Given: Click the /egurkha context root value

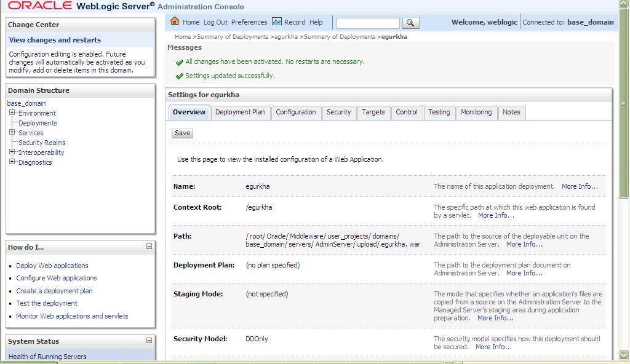Looking at the screenshot, I should (259, 207).
